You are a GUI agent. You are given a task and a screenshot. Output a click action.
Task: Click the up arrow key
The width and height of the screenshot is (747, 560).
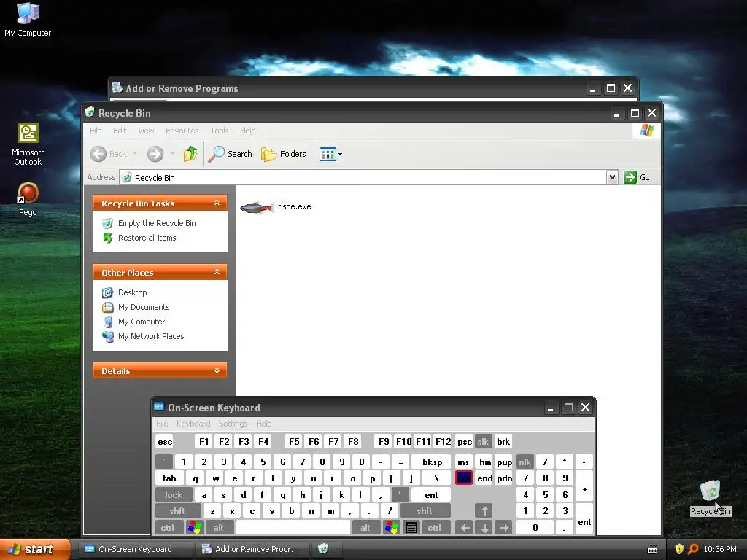click(484, 511)
